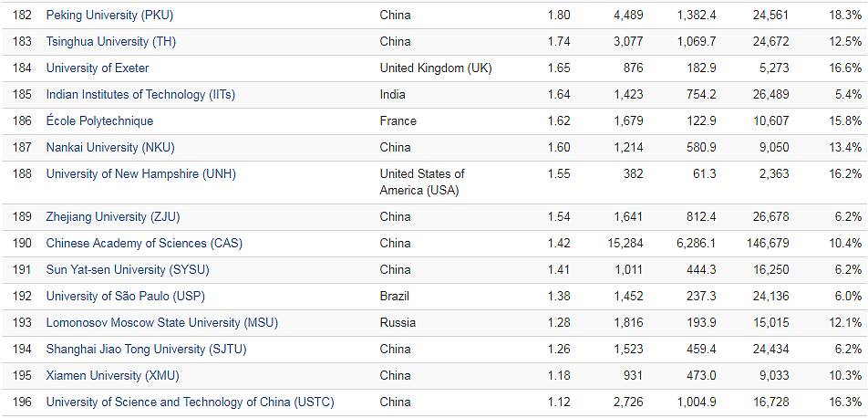Screen dimensions: 868x418
Task: Click the University of Exeter link
Action: tap(98, 68)
